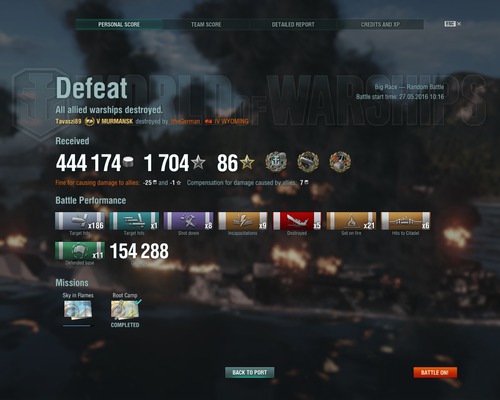500x400 pixels.
Task: Open the completed Boot Camp mission
Action: [x=125, y=310]
